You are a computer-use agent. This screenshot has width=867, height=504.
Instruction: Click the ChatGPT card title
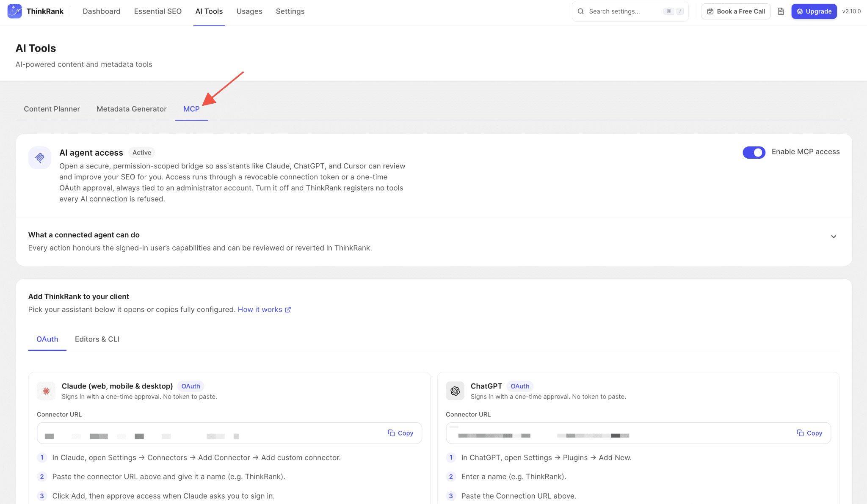pyautogui.click(x=486, y=386)
